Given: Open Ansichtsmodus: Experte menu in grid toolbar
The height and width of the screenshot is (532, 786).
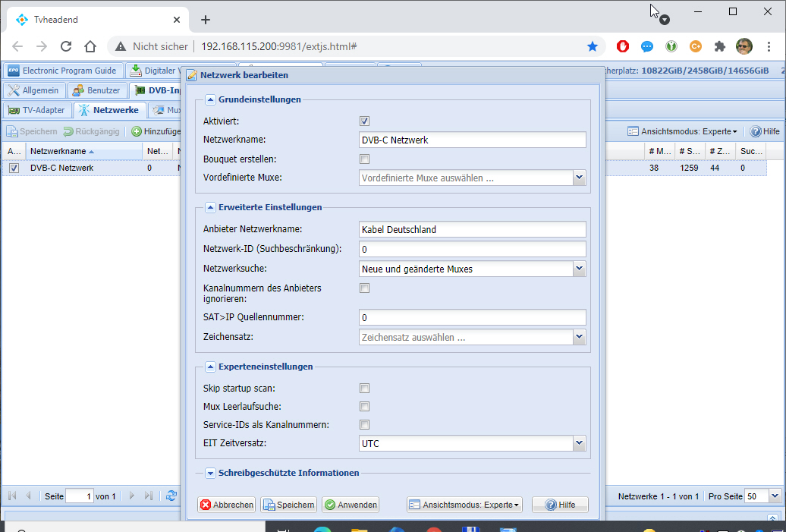Looking at the screenshot, I should [683, 131].
